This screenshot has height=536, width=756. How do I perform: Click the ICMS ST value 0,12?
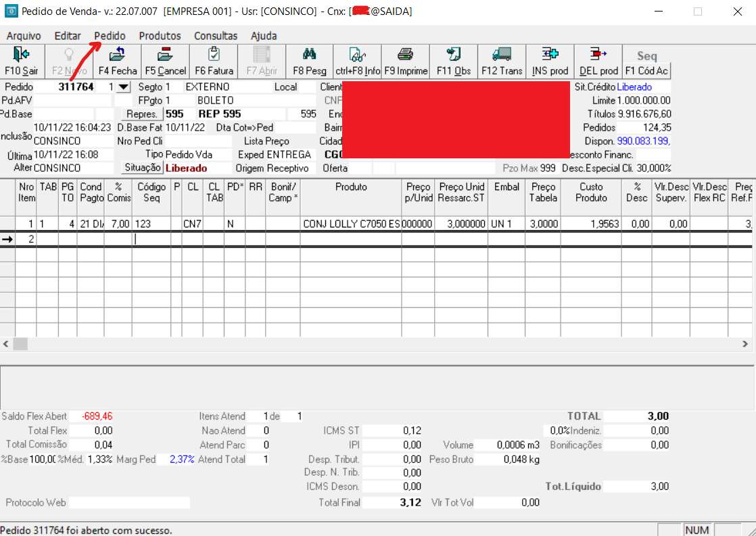tap(412, 430)
